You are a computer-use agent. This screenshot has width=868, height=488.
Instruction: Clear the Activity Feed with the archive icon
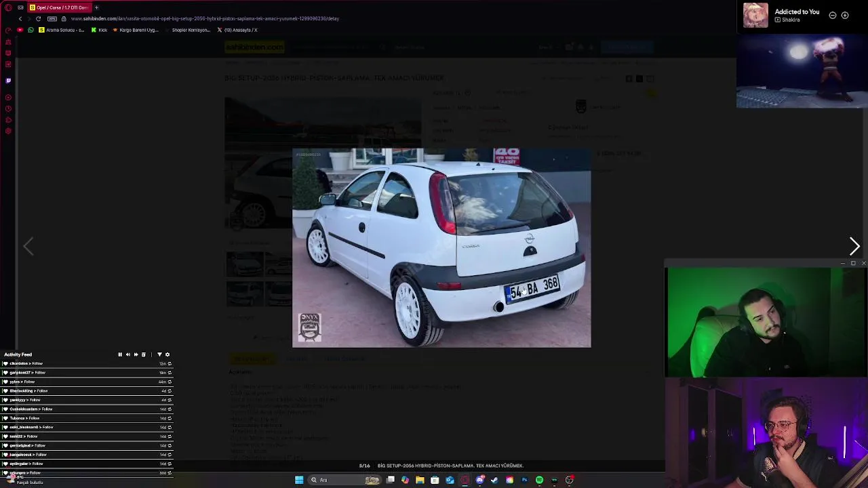[x=143, y=354]
